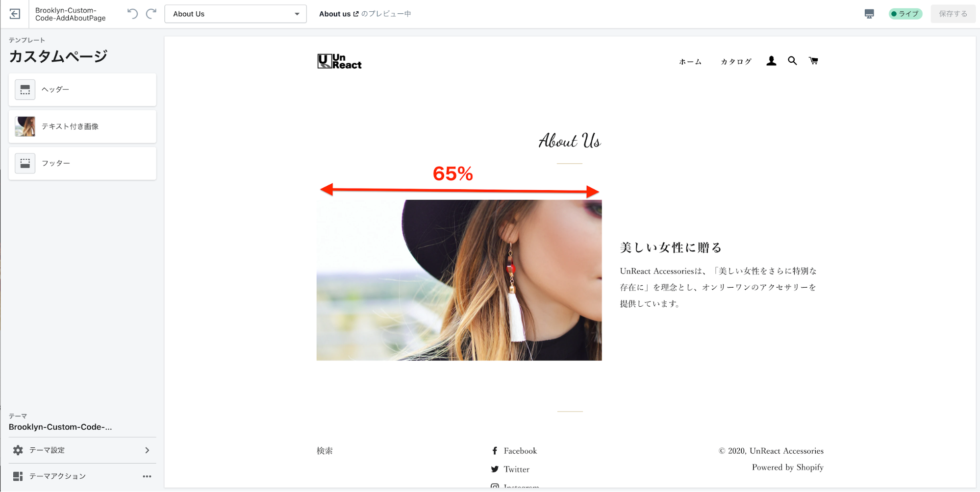The width and height of the screenshot is (980, 492).
Task: Go to カタログ menu item
Action: click(x=736, y=62)
